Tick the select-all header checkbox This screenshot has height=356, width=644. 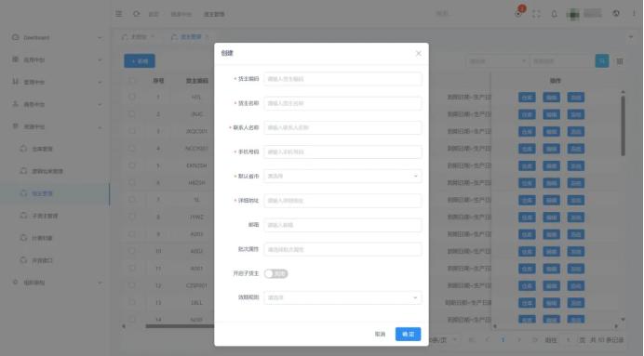click(x=132, y=80)
